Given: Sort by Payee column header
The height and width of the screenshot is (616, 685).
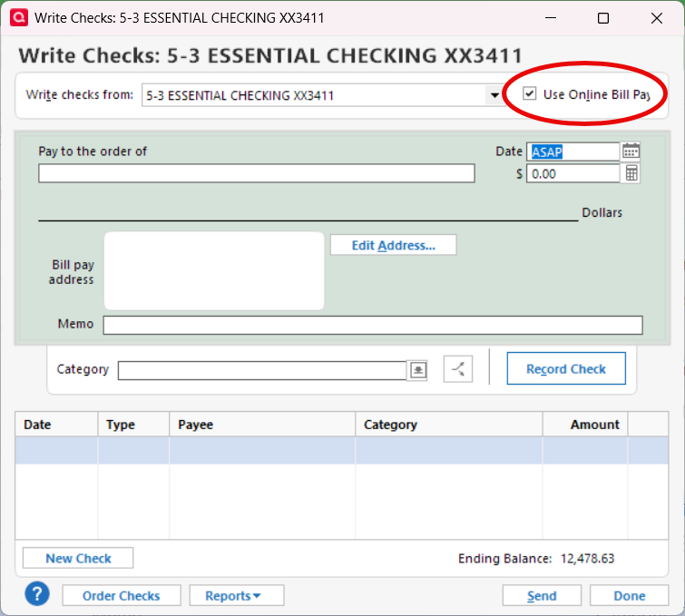Looking at the screenshot, I should 262,425.
